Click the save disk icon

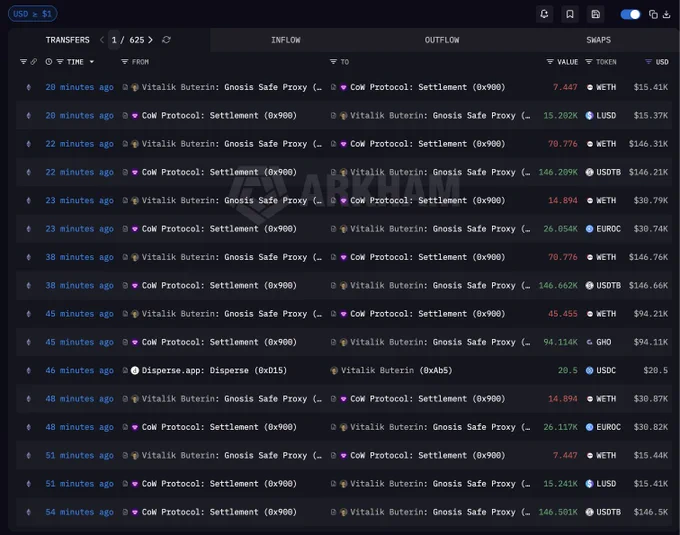(x=595, y=14)
